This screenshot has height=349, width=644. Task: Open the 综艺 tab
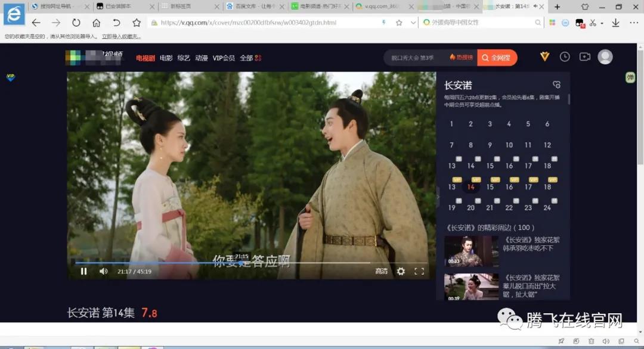pos(184,58)
